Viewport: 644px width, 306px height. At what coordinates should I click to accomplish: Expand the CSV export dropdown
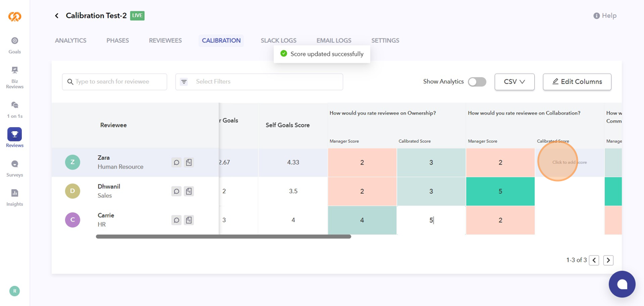pos(514,82)
